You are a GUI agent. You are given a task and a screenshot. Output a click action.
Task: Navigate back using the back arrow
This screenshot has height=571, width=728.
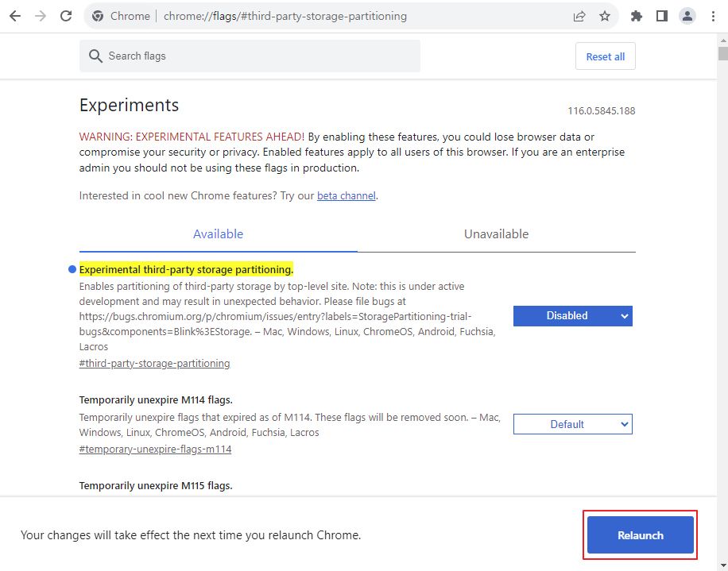pyautogui.click(x=14, y=16)
